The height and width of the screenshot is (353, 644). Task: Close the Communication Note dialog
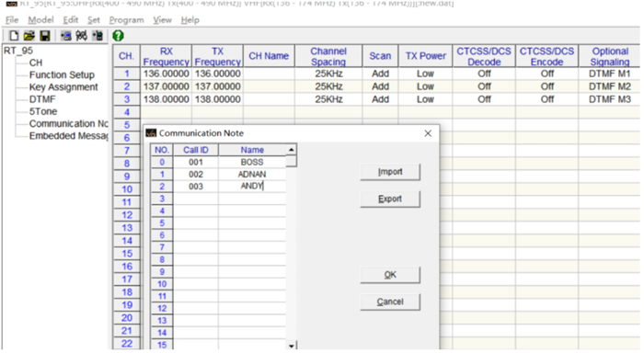coord(428,133)
